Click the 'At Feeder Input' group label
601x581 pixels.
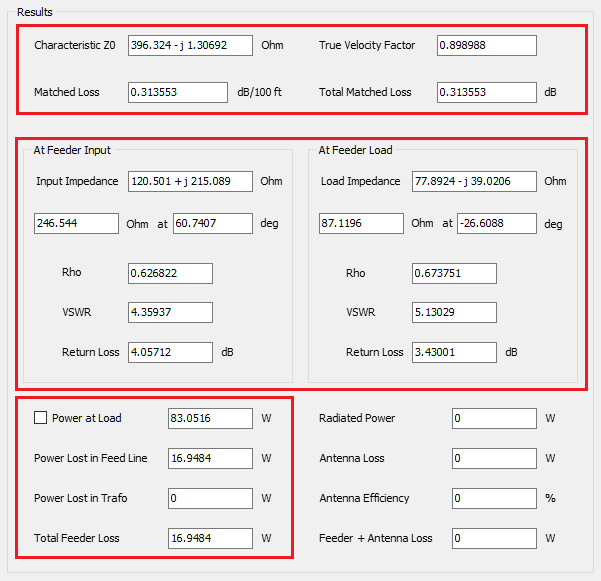click(x=72, y=150)
